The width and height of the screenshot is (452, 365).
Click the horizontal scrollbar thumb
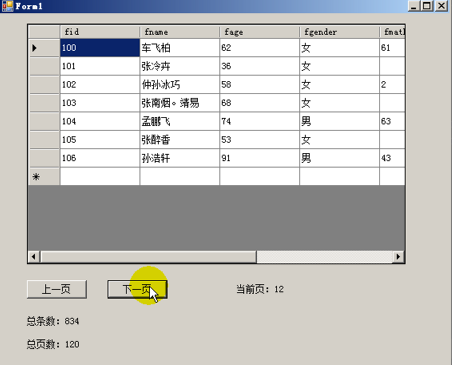pyautogui.click(x=148, y=257)
